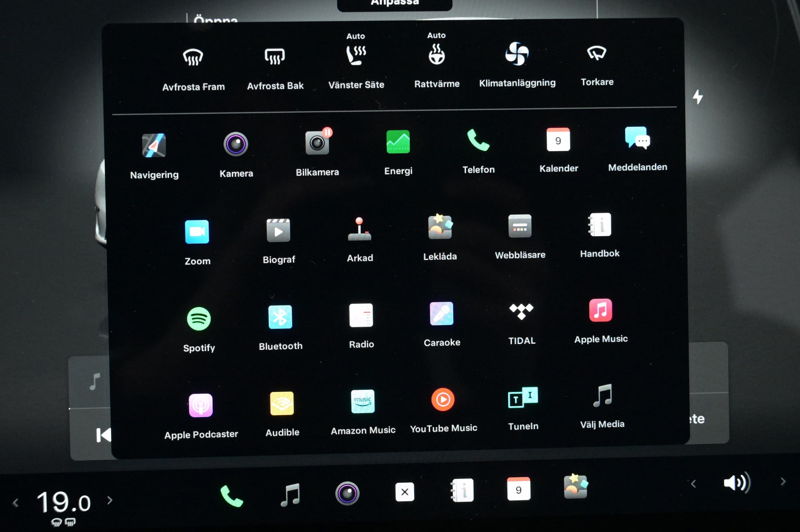Toggle Rattvärme steering wheel heat
The width and height of the screenshot is (800, 532).
(436, 54)
